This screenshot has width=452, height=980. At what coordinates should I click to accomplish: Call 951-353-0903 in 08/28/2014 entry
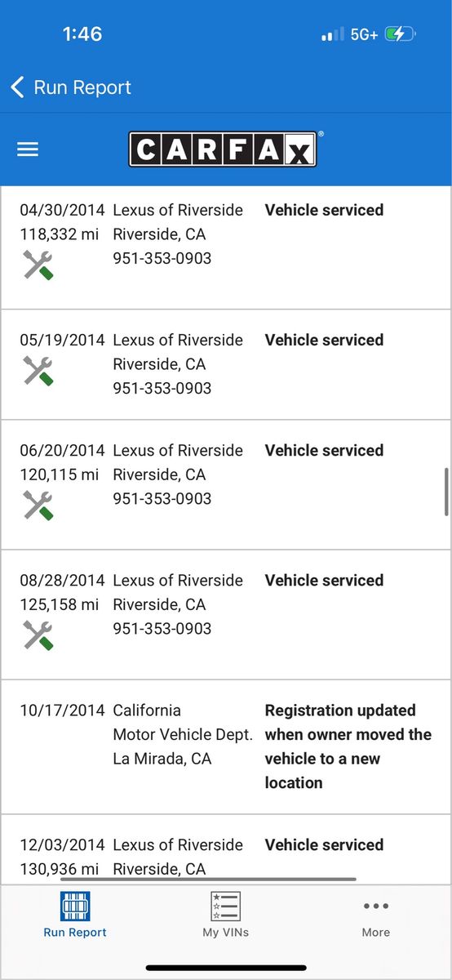162,629
